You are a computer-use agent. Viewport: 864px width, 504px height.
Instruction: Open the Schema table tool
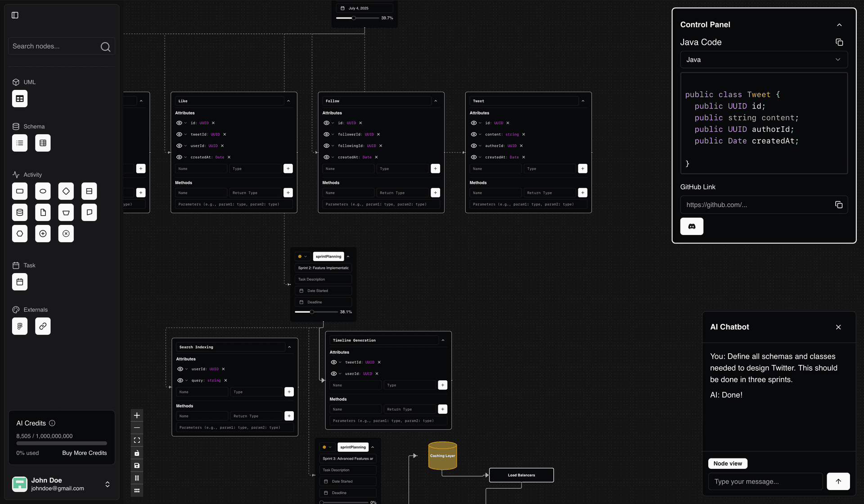43,143
